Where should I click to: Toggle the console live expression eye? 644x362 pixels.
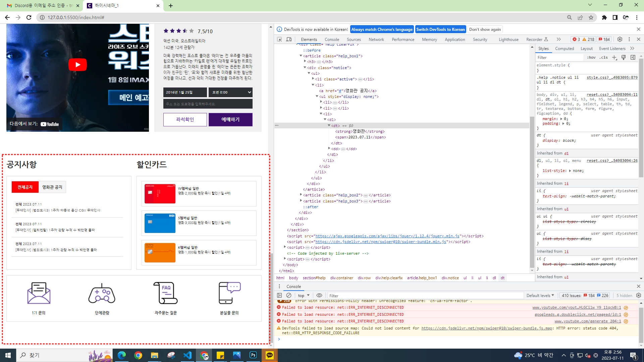tap(319, 295)
